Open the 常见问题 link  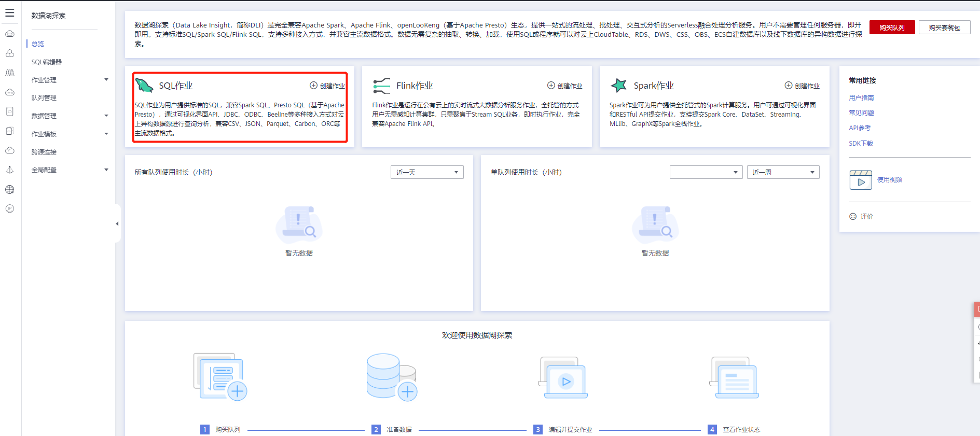pyautogui.click(x=861, y=112)
